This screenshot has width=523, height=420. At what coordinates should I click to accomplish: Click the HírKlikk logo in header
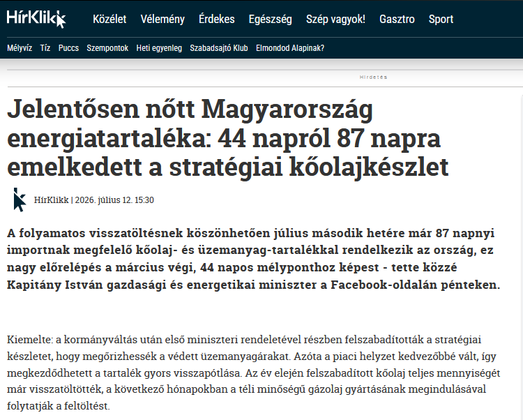[36, 18]
